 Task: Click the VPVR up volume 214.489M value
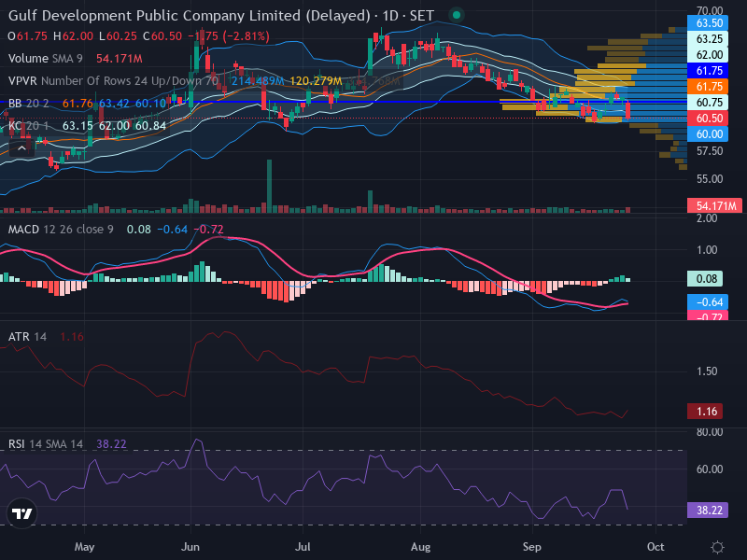pos(258,81)
